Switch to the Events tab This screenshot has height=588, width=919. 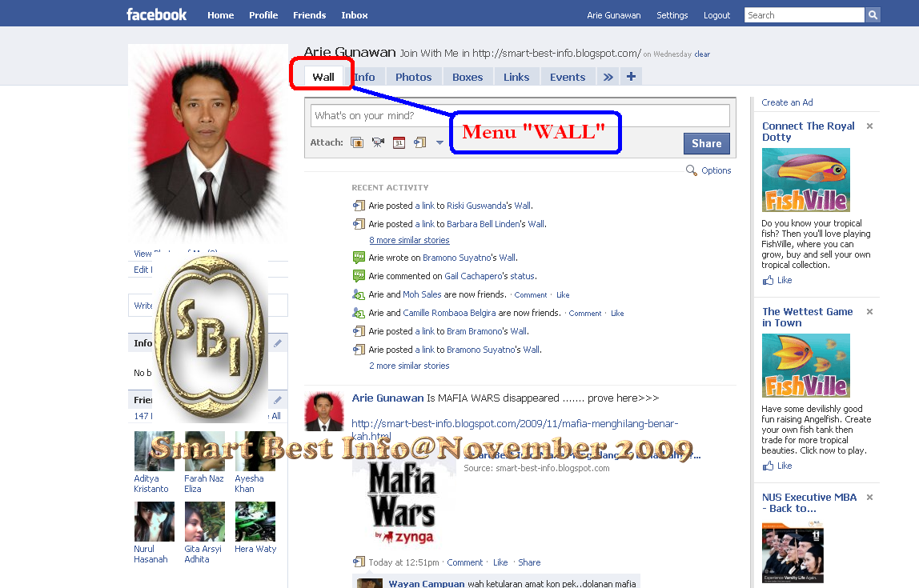pyautogui.click(x=568, y=77)
